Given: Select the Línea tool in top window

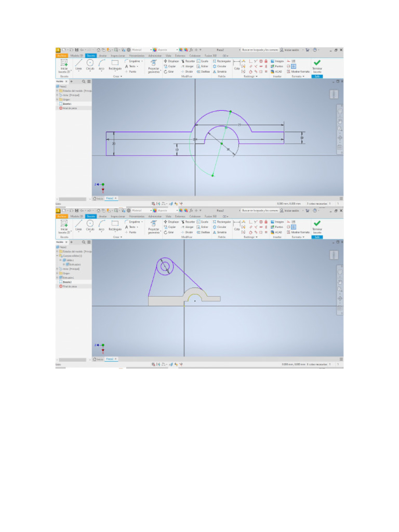Looking at the screenshot, I should 78,64.
